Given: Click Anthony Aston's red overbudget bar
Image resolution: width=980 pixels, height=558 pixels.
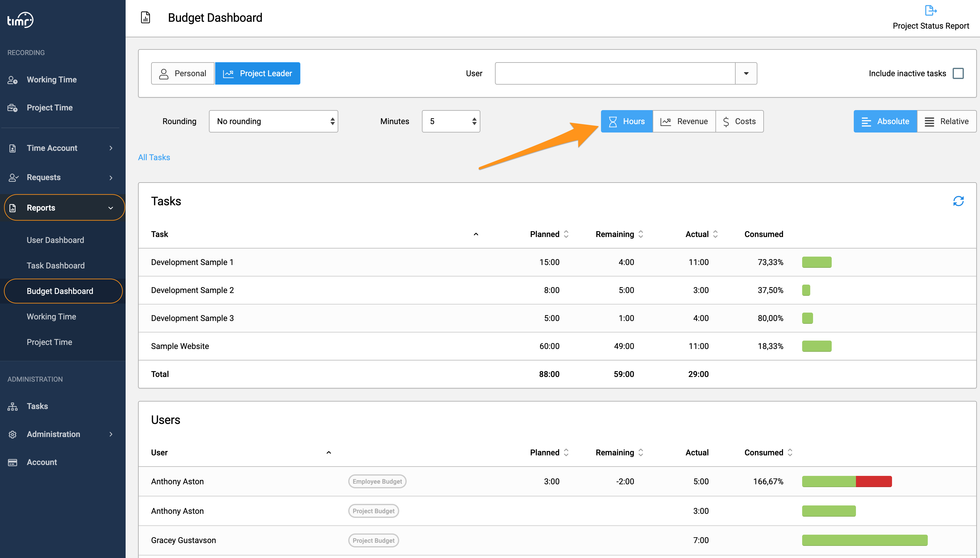Looking at the screenshot, I should [x=874, y=481].
